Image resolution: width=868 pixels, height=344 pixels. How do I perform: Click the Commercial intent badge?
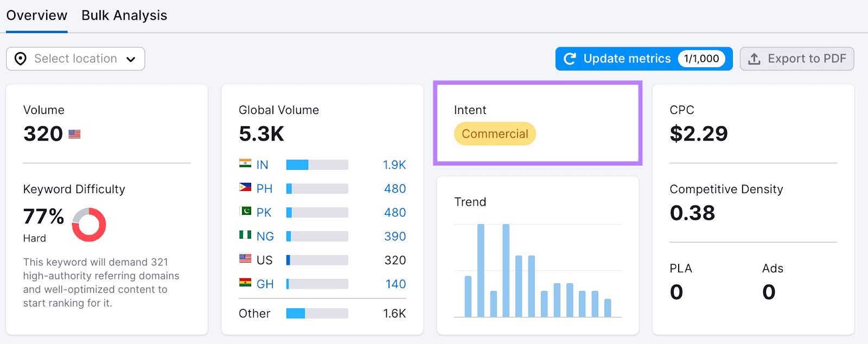tap(495, 134)
